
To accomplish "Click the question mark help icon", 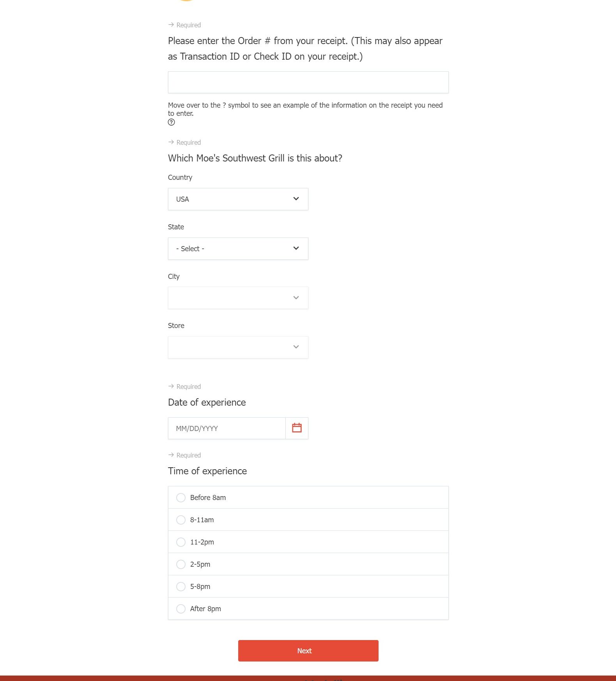I will 172,122.
